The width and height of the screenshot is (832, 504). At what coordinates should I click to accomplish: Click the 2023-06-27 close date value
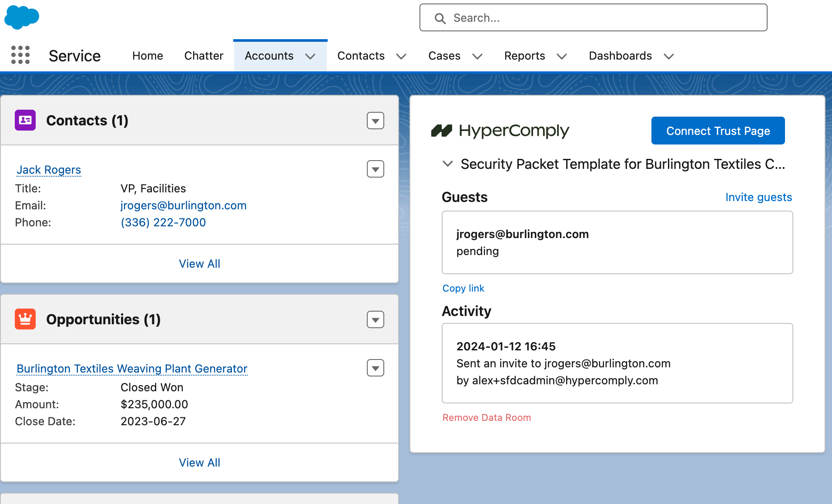click(x=153, y=421)
